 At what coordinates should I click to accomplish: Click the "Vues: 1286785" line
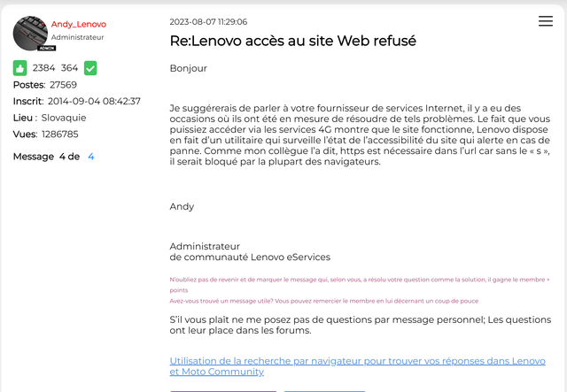(x=45, y=134)
